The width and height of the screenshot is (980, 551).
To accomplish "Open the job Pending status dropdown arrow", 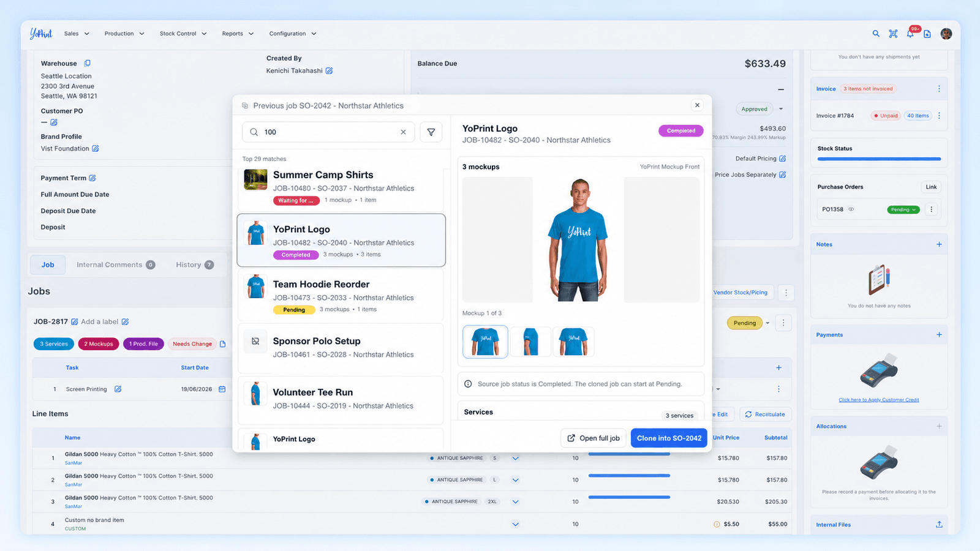I will coord(767,323).
